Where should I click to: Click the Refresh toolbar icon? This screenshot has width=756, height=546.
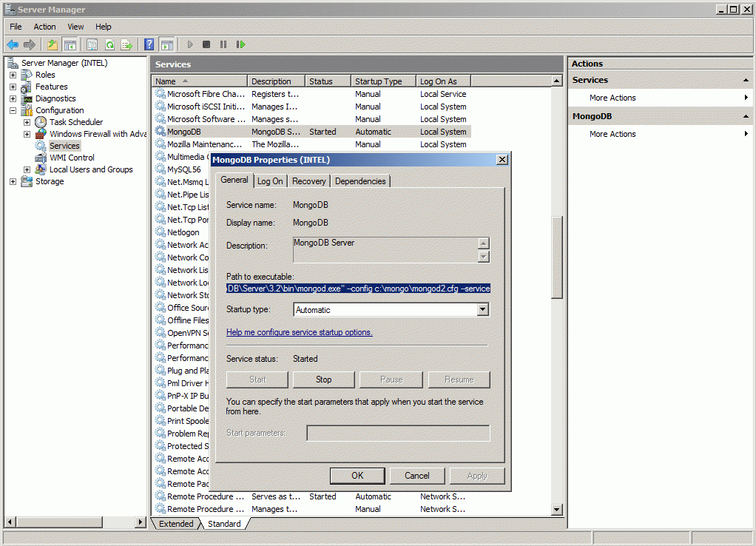point(110,45)
